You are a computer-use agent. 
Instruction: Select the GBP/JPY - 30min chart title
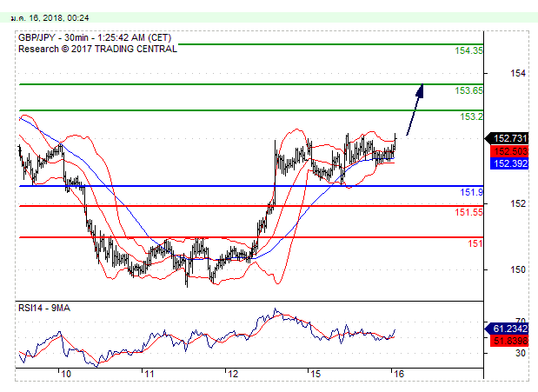95,37
